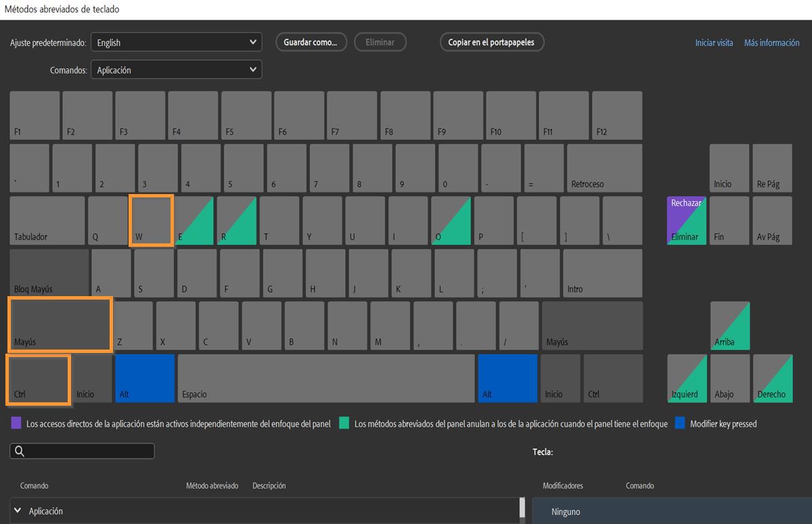Select the left Inicio key beside Ctrl

tap(92, 379)
